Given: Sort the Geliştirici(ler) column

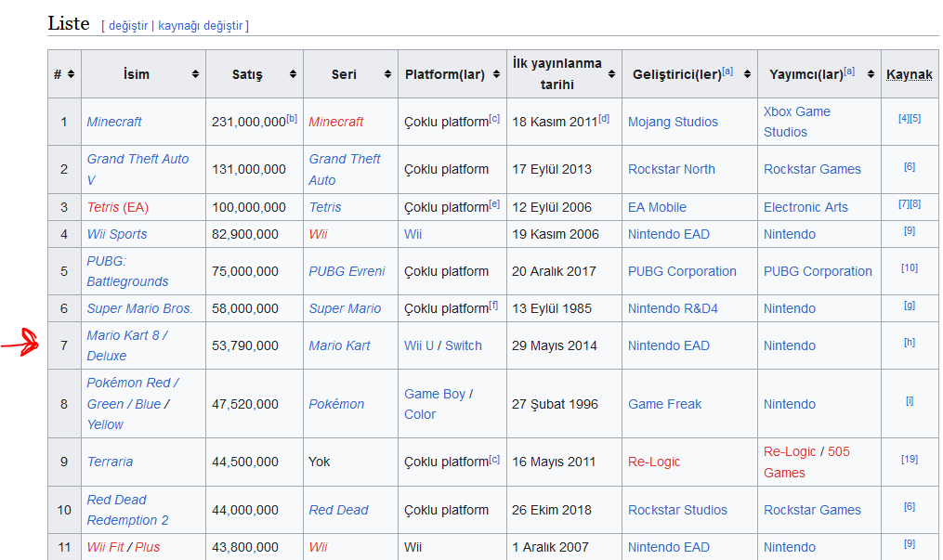Looking at the screenshot, I should click(x=746, y=74).
